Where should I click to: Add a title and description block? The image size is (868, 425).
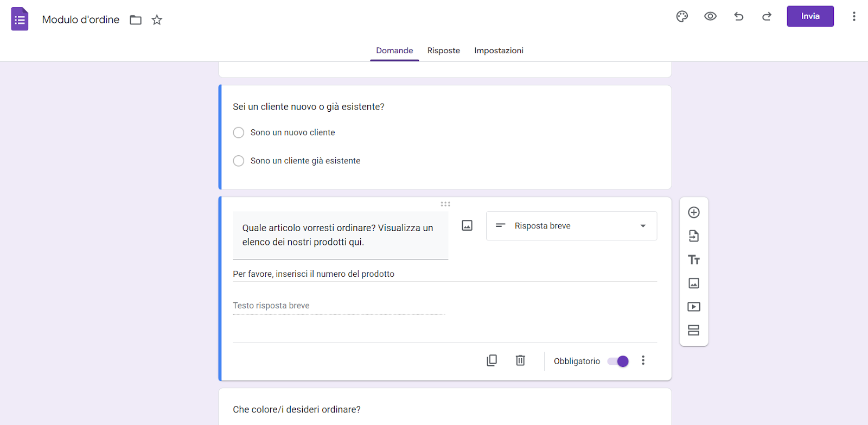[693, 260]
